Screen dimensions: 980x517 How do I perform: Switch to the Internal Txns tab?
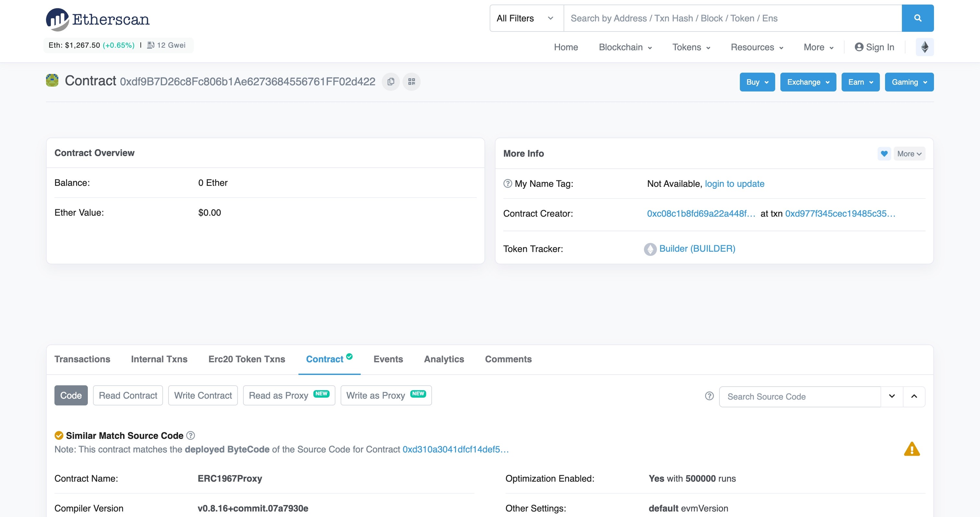click(x=159, y=359)
